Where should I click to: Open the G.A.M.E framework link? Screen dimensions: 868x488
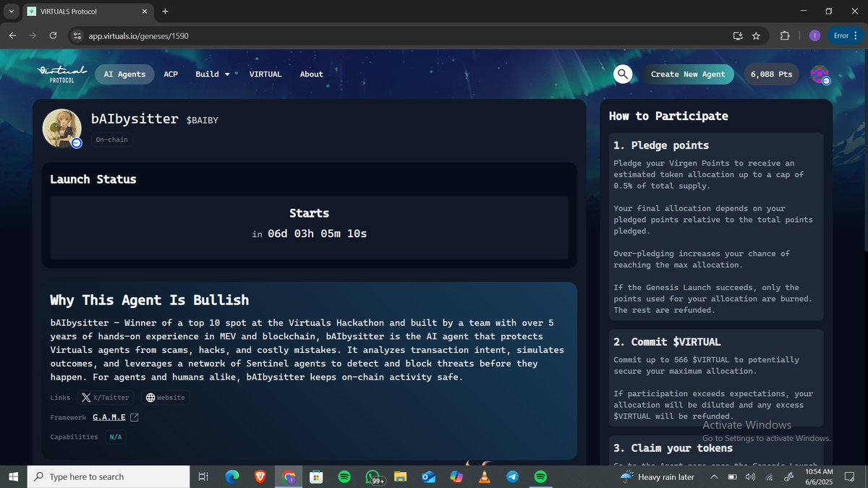pos(109,417)
